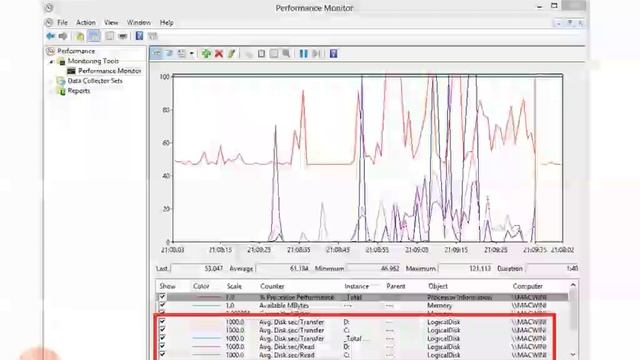Open the File menu
The image size is (640, 360).
point(62,22)
